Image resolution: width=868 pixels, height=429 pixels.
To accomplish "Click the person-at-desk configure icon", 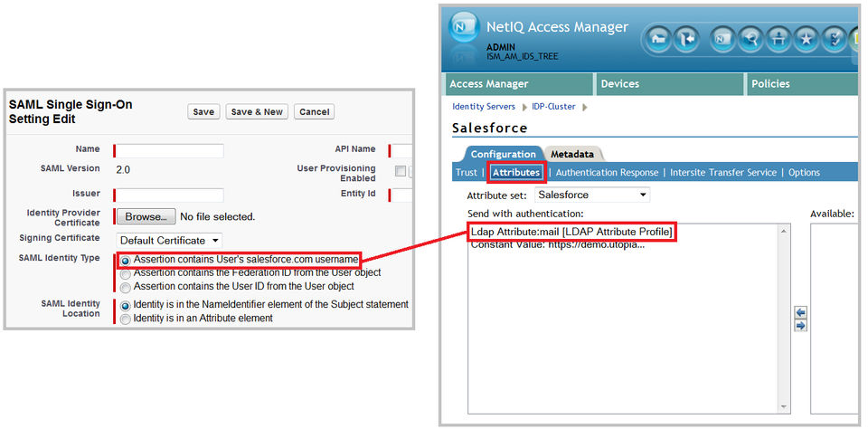I will pyautogui.click(x=778, y=40).
